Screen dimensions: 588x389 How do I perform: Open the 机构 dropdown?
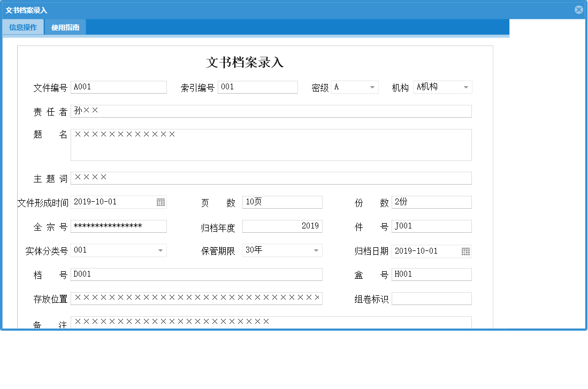click(x=467, y=87)
